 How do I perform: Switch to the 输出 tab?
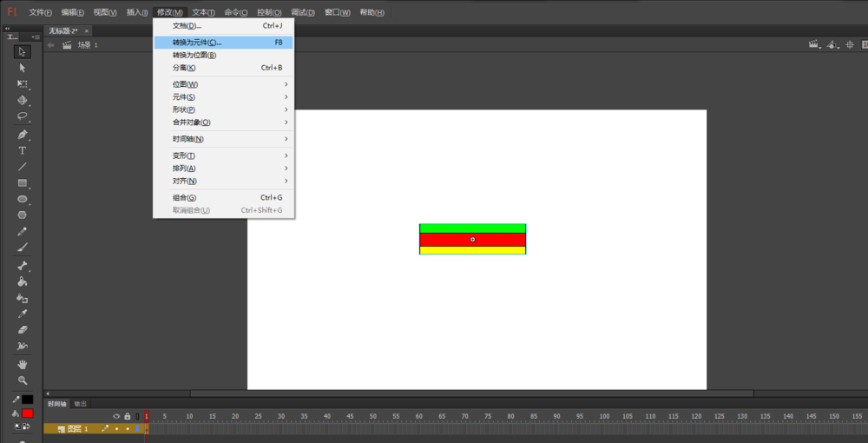(x=80, y=404)
